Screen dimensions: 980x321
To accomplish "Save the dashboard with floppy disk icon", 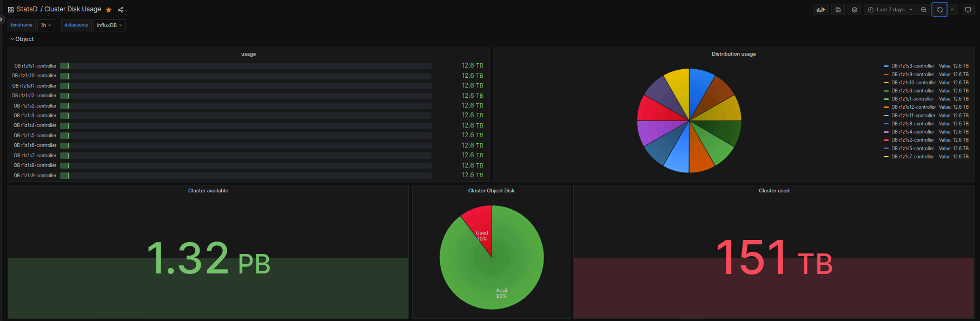I will click(838, 10).
